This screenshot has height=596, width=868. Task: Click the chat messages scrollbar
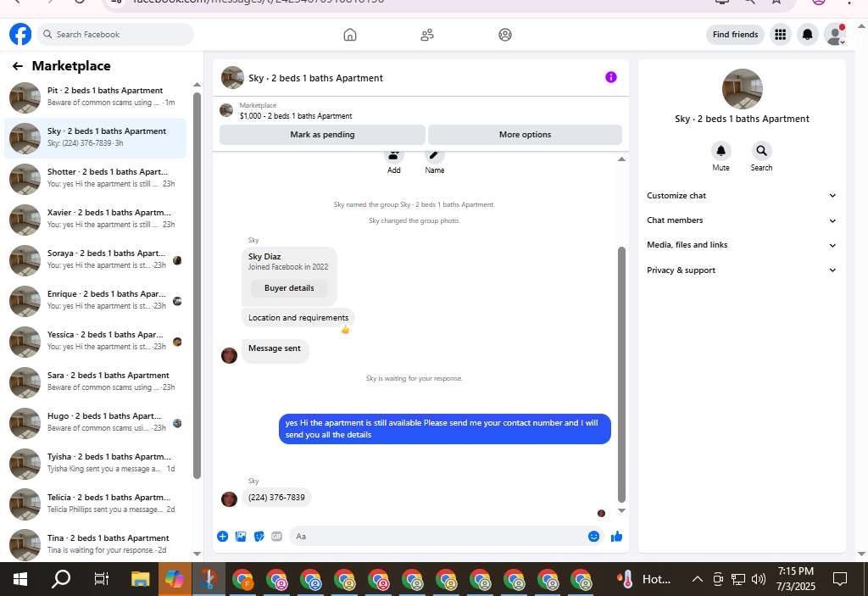[x=621, y=374]
